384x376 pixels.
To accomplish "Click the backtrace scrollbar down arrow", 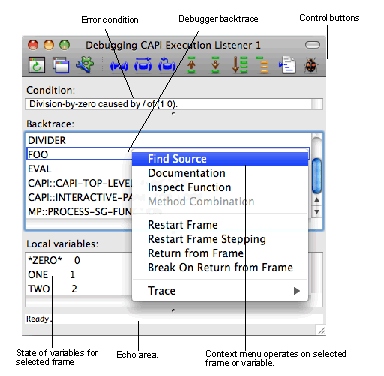I will tap(317, 212).
